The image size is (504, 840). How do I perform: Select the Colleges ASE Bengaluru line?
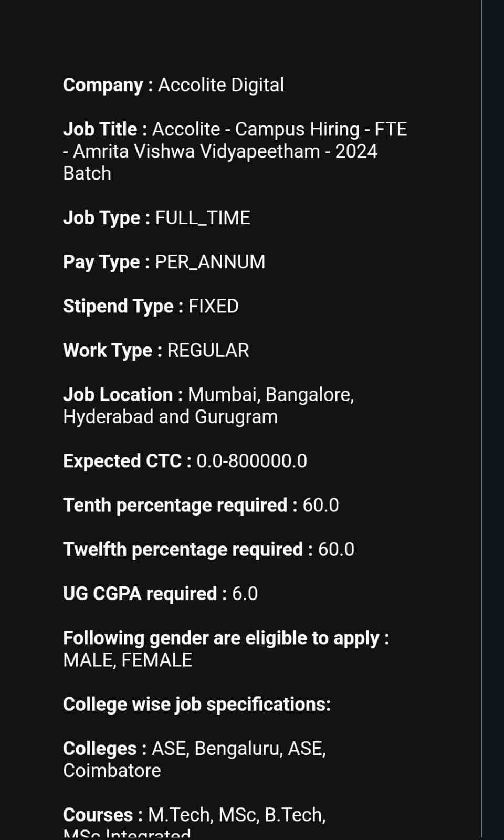[194, 749]
